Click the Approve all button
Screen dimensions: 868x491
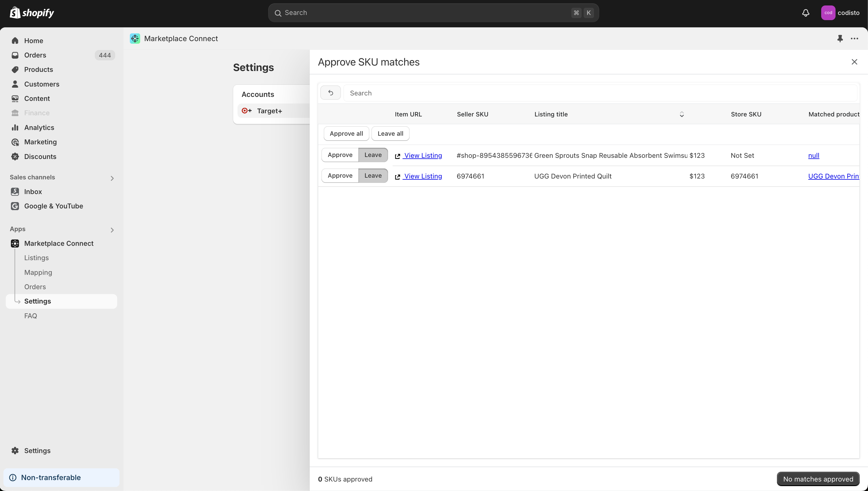click(346, 134)
